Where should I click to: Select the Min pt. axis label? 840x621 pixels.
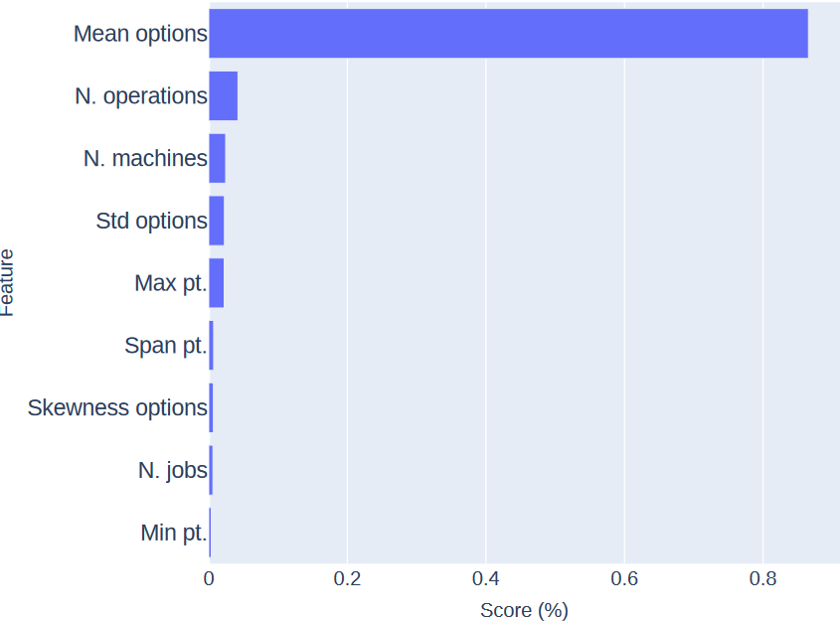click(174, 533)
